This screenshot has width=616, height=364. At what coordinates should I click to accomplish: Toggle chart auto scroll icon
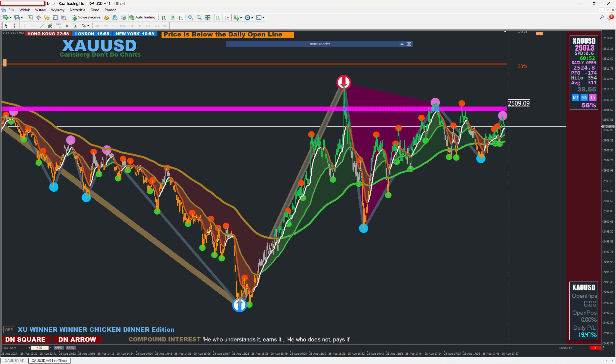coord(218,17)
